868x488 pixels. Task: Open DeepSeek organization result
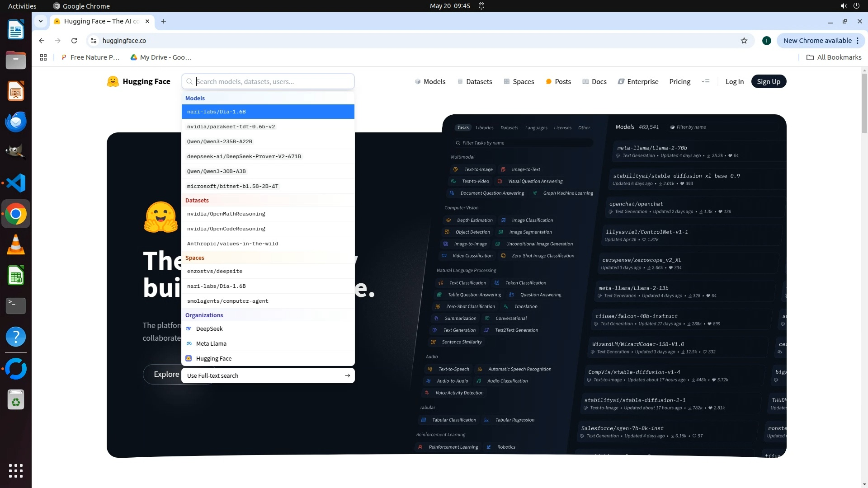(209, 328)
